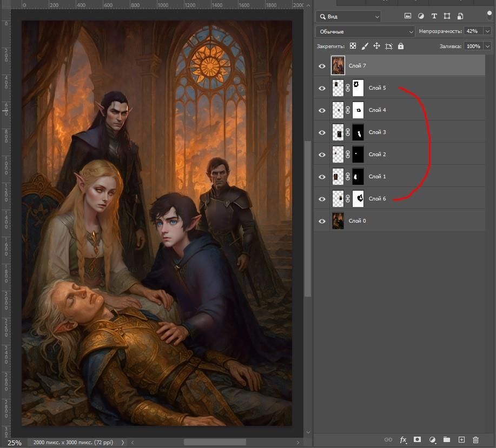Click lock transparent pixels checkerboard icon

click(353, 46)
